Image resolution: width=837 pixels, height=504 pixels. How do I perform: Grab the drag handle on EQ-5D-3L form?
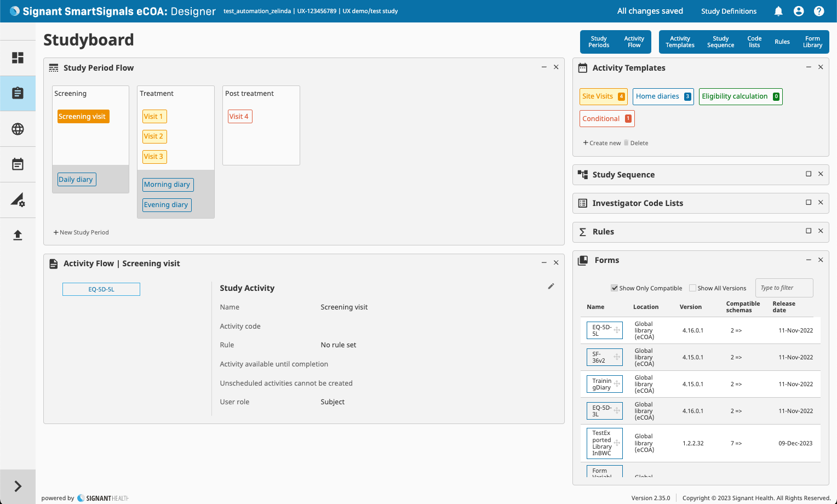pyautogui.click(x=617, y=410)
